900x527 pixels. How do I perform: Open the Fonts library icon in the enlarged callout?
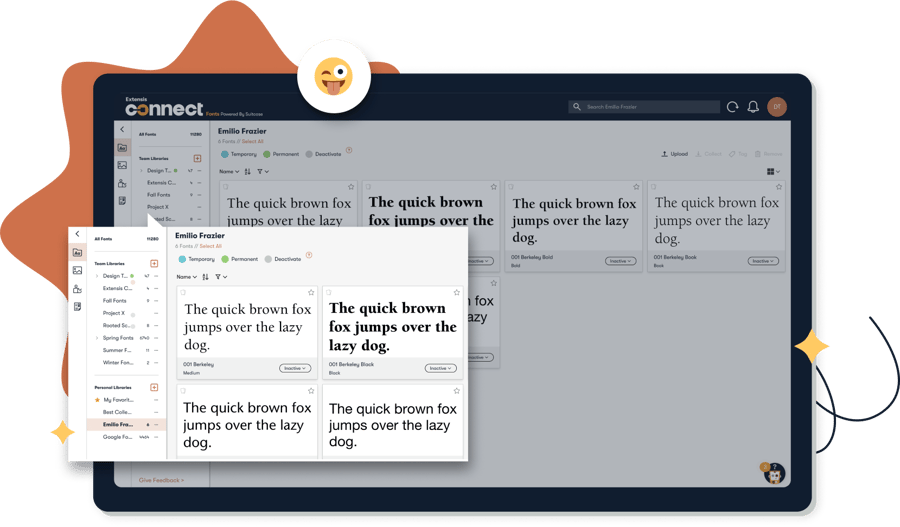pos(77,252)
